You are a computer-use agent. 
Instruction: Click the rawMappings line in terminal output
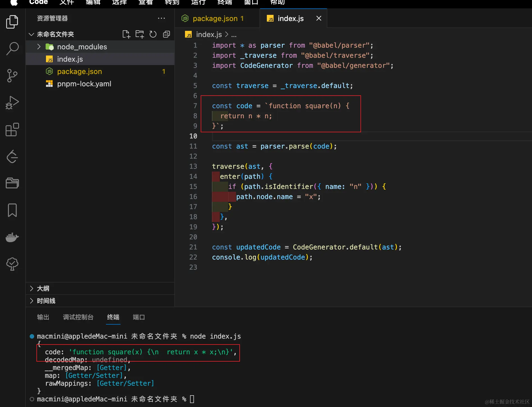coord(100,383)
